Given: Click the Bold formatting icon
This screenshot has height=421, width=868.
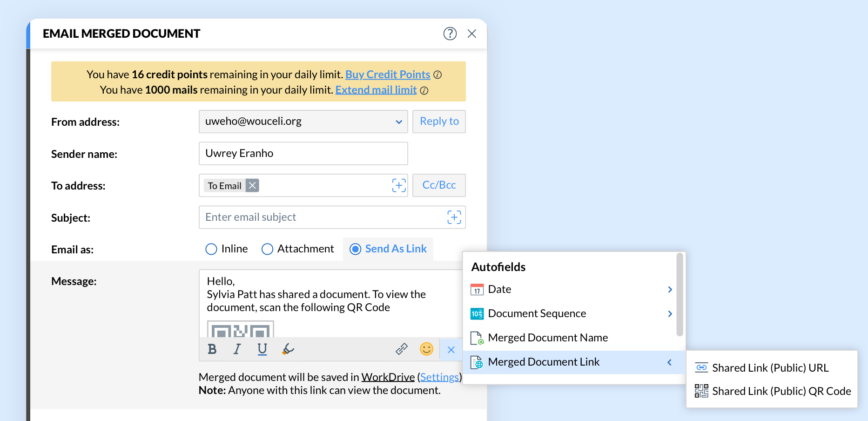Looking at the screenshot, I should tap(212, 349).
